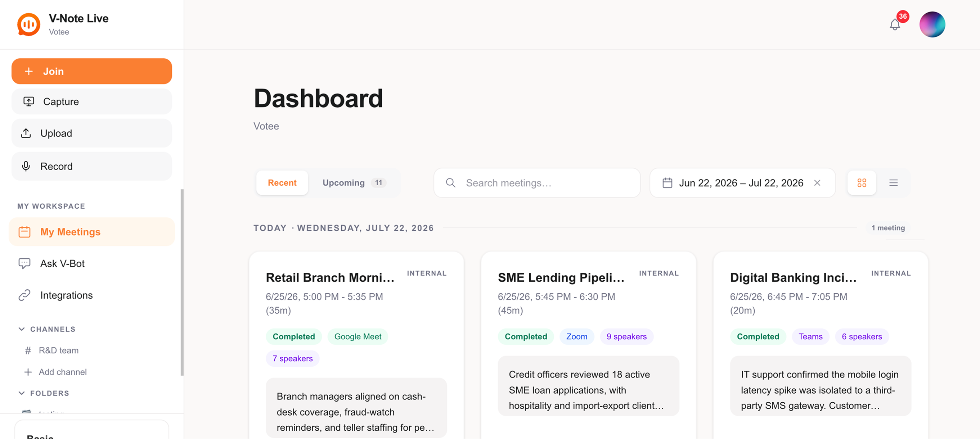Clear the date range with X

[817, 183]
